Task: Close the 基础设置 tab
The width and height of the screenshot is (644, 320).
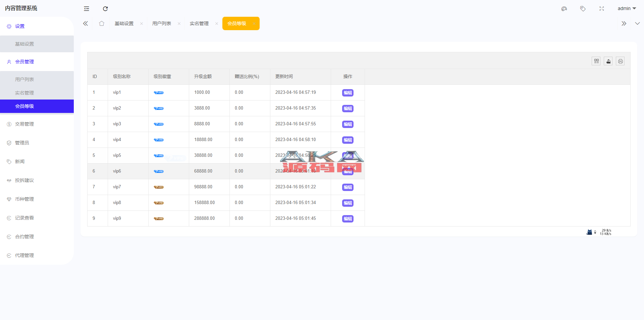Action: [x=142, y=23]
